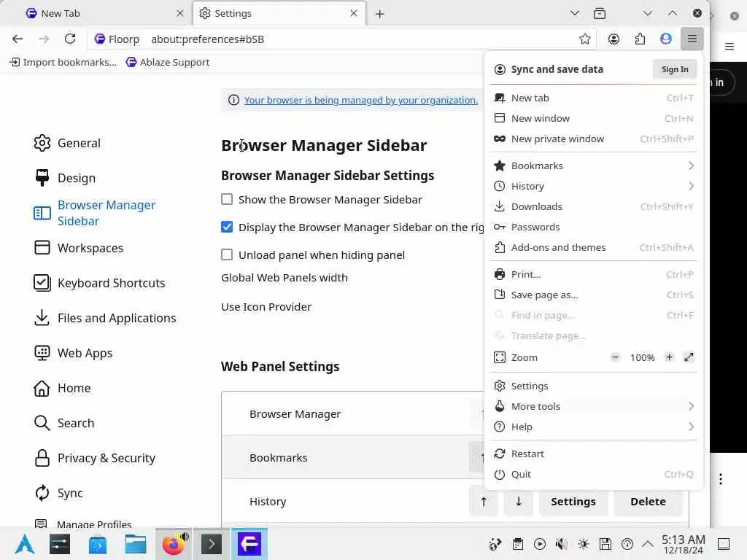Screen dimensions: 747x560
Task: Open the account icon in the toolbar
Action: [x=614, y=39]
